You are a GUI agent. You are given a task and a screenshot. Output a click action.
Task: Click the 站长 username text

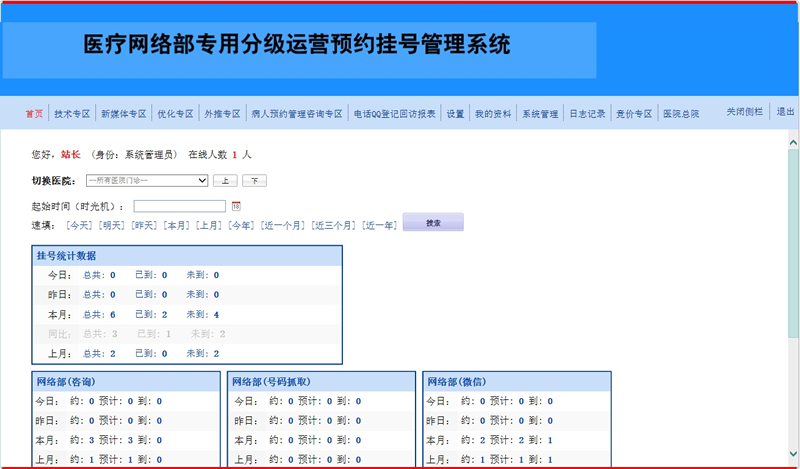pyautogui.click(x=71, y=155)
